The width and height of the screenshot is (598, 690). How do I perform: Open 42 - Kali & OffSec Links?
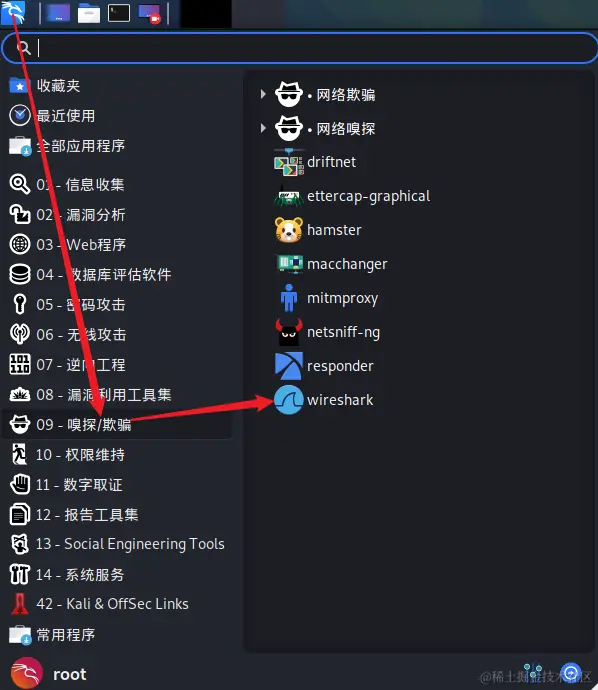99,604
